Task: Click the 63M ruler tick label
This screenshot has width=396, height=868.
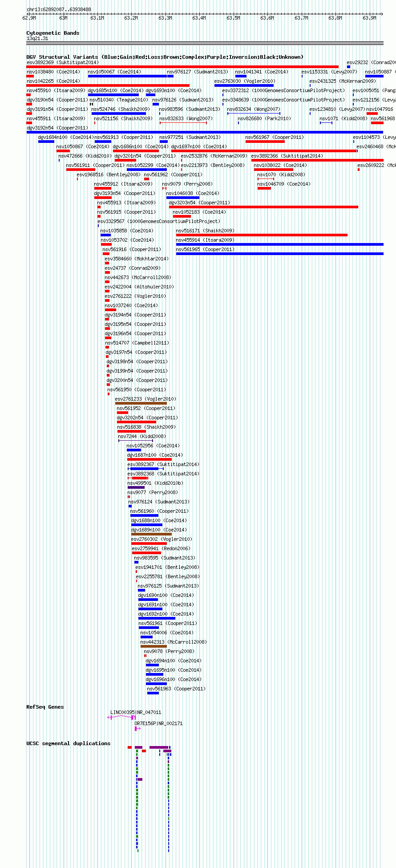Action: [x=63, y=18]
